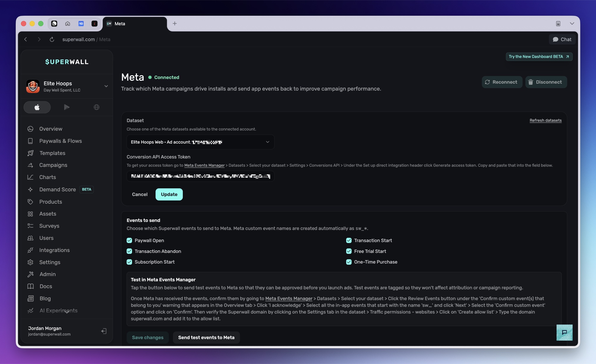Viewport: 596px width, 364px height.
Task: Click the Superwall logo in sidebar
Action: click(x=67, y=62)
